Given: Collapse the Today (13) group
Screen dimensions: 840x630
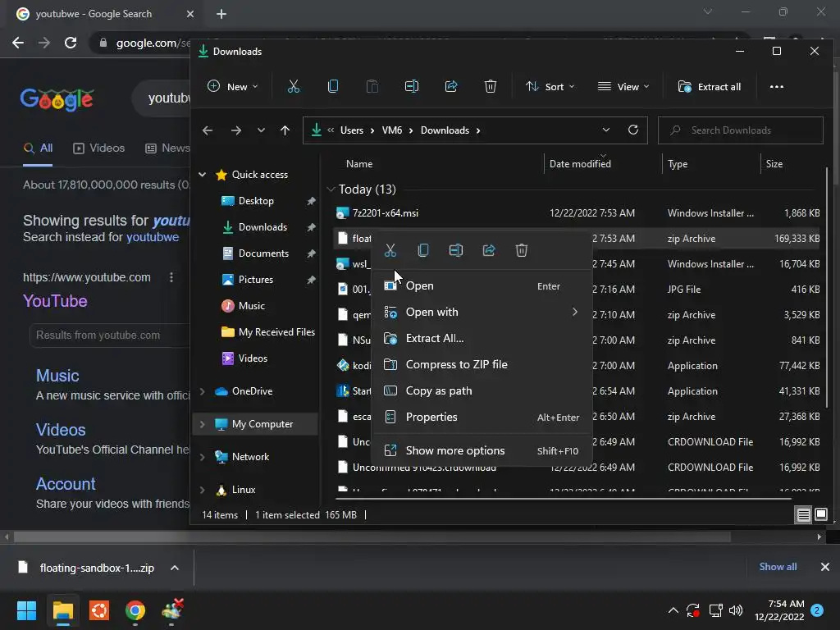Looking at the screenshot, I should click(331, 189).
